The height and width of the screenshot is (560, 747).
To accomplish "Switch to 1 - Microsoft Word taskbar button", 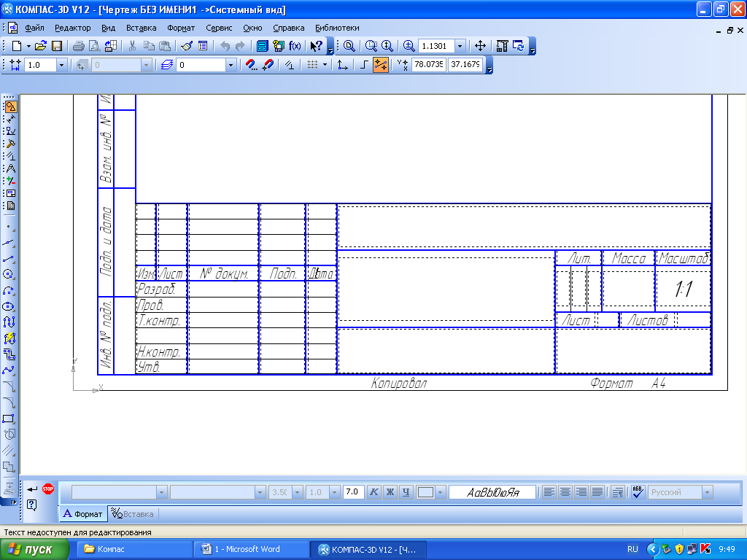I will click(252, 550).
